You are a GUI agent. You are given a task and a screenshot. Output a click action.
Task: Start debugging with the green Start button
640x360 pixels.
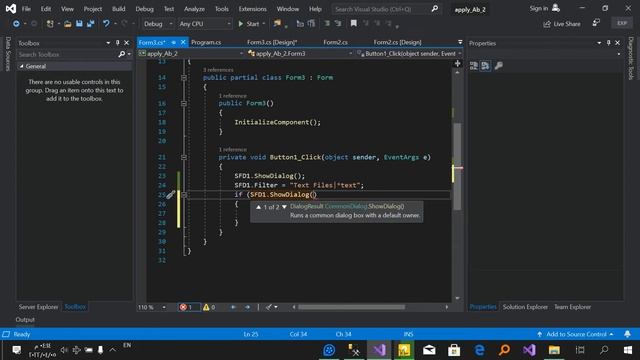coord(249,24)
